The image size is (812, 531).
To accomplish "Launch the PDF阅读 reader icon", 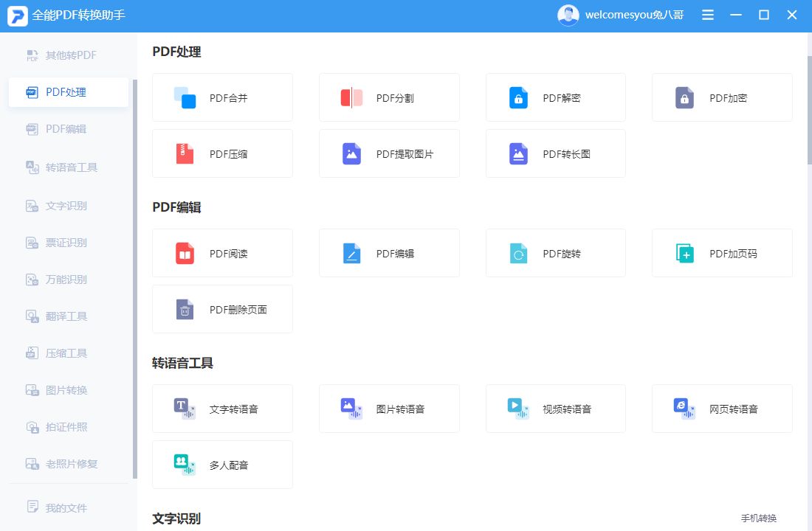I will (185, 254).
